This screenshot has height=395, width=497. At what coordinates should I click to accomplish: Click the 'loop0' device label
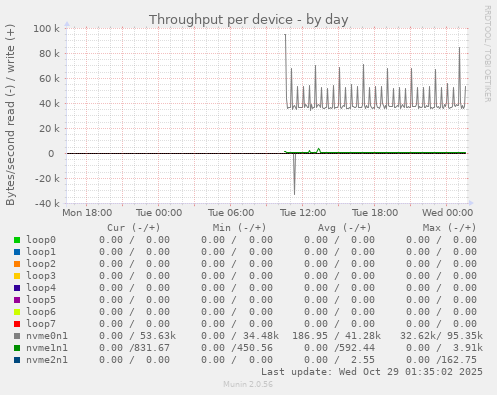pyautogui.click(x=41, y=240)
